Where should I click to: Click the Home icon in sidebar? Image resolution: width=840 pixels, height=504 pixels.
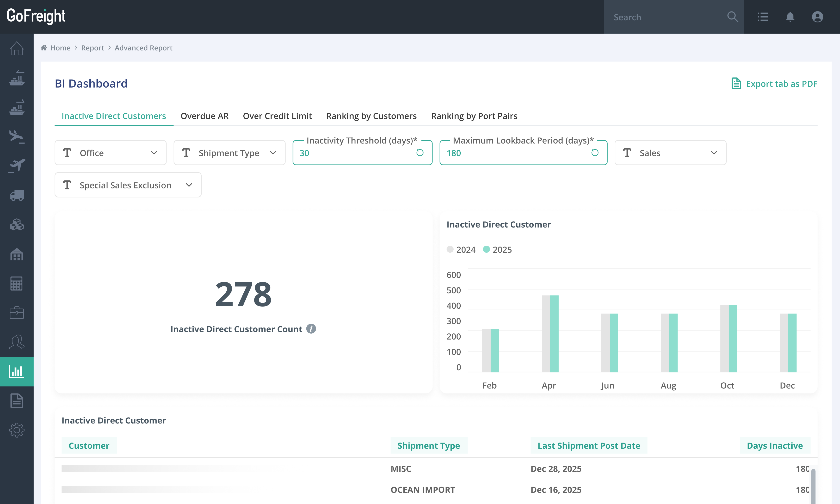tap(17, 49)
